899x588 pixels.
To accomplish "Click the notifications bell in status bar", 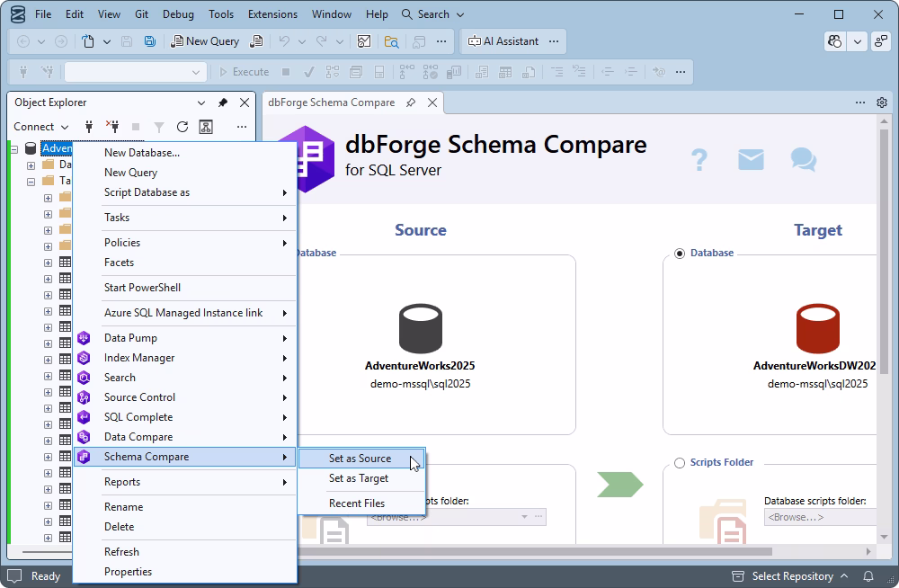I will (868, 576).
